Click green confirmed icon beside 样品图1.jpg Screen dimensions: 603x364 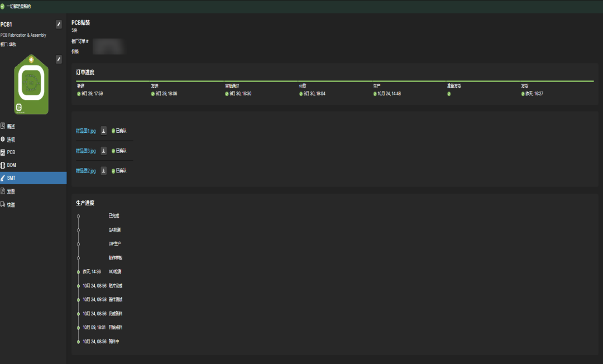pos(113,131)
